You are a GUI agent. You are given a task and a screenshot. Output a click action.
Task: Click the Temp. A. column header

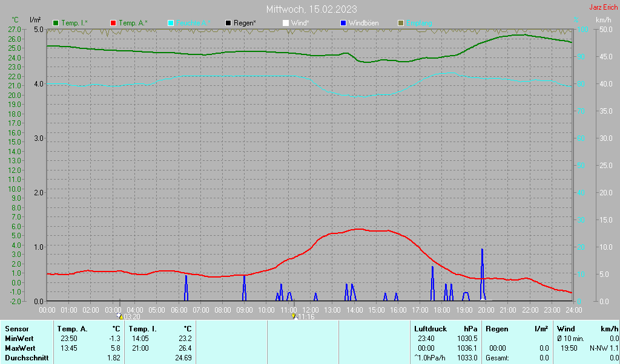(x=73, y=329)
